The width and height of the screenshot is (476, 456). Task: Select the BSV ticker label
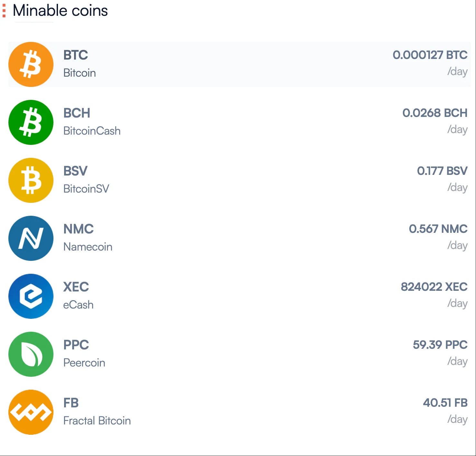(x=75, y=171)
